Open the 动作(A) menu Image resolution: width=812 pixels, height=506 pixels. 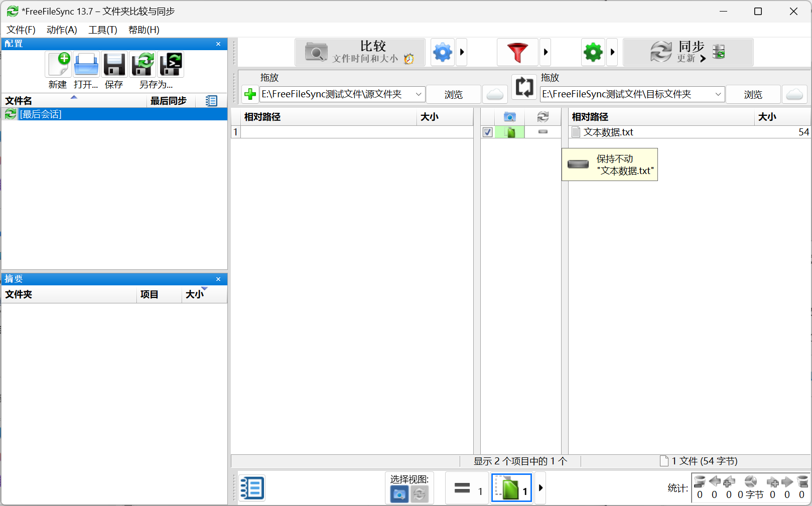point(62,30)
